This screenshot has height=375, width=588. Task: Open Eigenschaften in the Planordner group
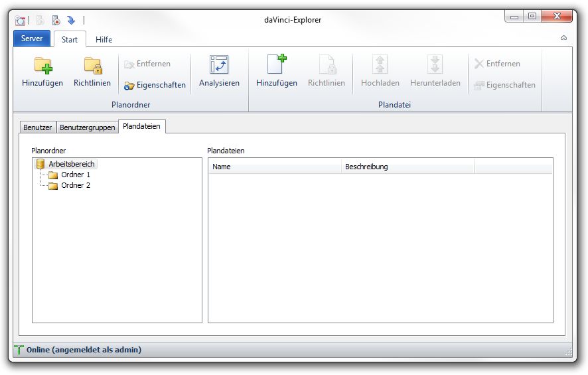[x=155, y=85]
